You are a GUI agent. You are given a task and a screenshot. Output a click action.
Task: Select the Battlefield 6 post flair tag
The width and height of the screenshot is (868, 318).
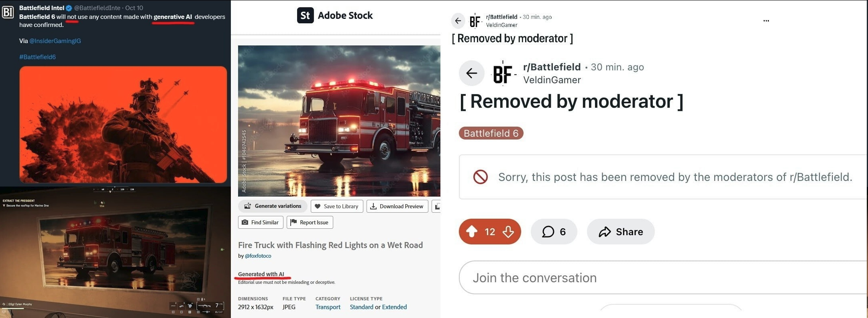tap(491, 133)
